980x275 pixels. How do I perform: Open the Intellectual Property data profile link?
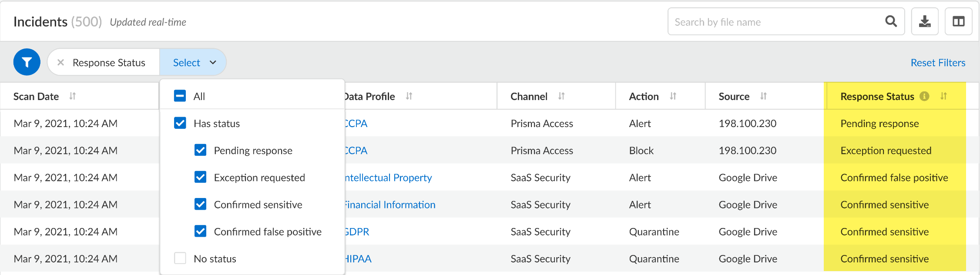(388, 178)
